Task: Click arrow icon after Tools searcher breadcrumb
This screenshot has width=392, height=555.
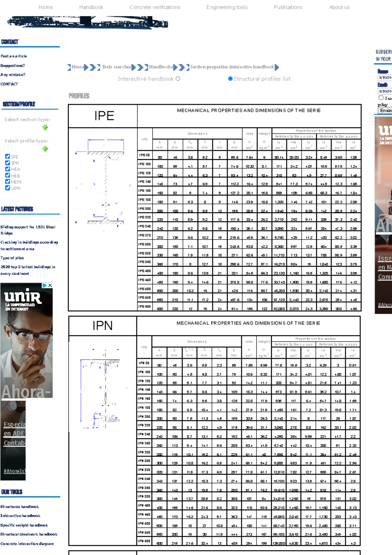Action: [x=139, y=67]
